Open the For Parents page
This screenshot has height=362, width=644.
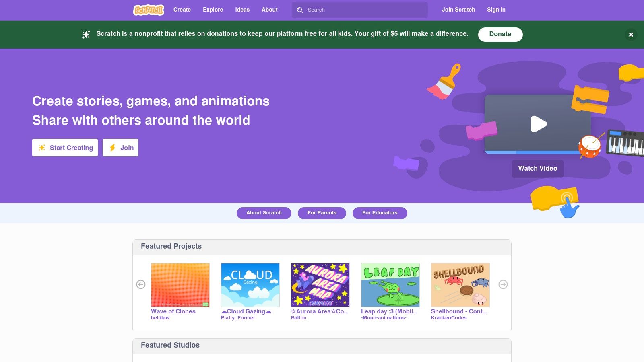(322, 213)
